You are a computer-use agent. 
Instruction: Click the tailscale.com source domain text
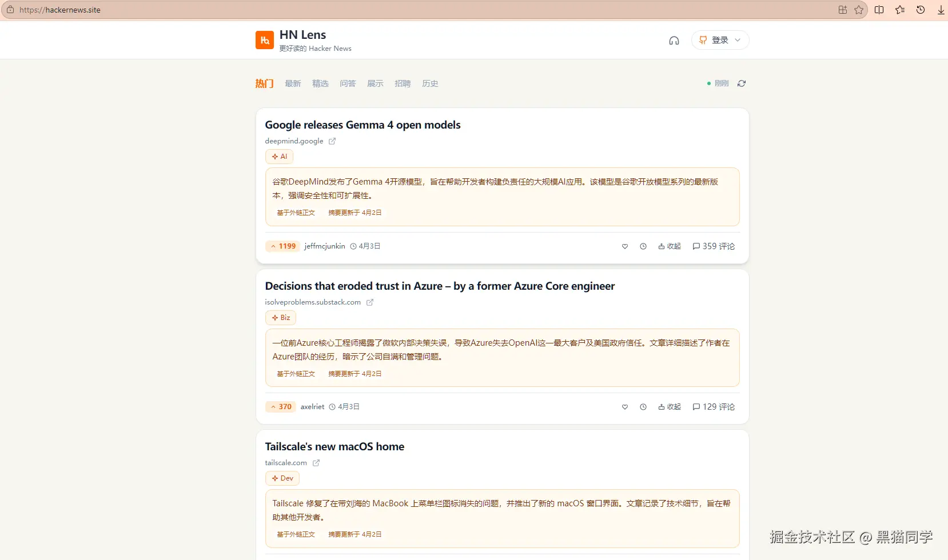pyautogui.click(x=286, y=463)
